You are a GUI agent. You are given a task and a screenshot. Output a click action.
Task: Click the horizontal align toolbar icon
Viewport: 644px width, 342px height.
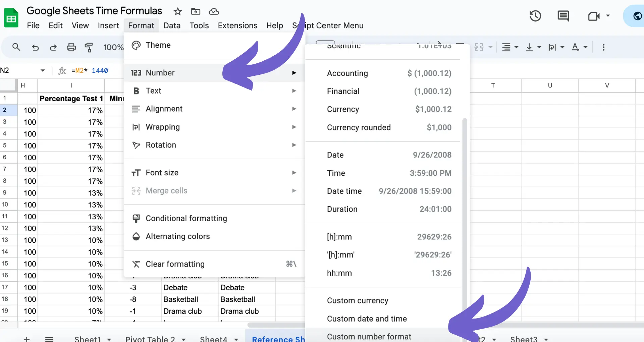click(x=506, y=47)
